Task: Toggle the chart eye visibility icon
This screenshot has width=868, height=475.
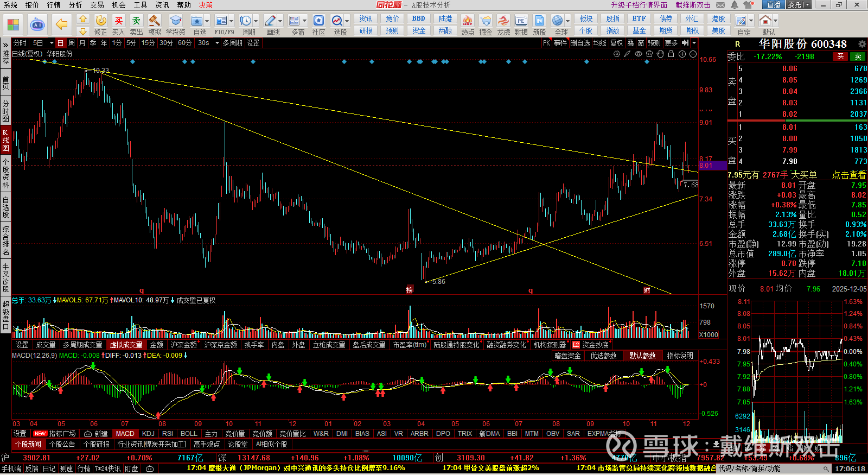Action: pos(639,54)
